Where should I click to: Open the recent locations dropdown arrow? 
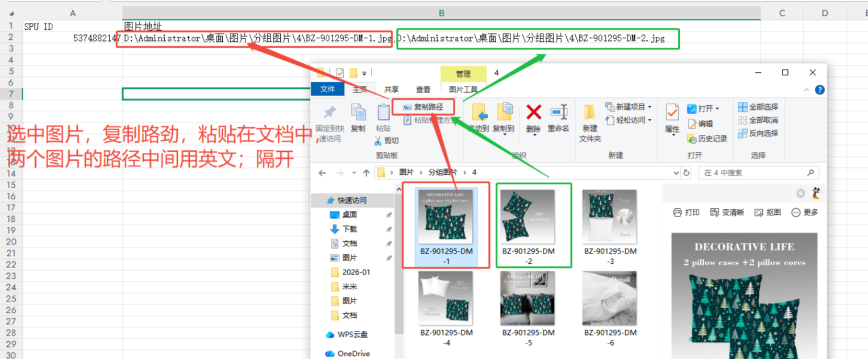click(354, 173)
